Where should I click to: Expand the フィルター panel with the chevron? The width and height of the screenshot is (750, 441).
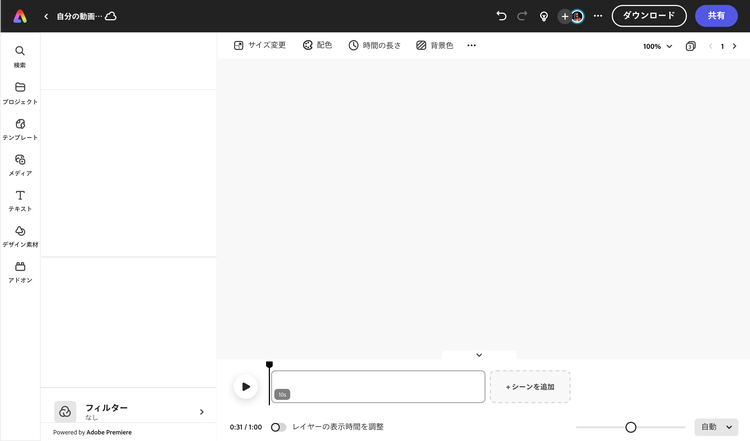tap(201, 412)
